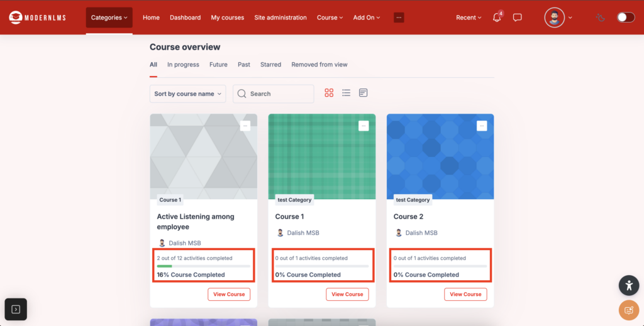Open the Sort by course name dropdown
This screenshot has width=644, height=326.
[188, 94]
